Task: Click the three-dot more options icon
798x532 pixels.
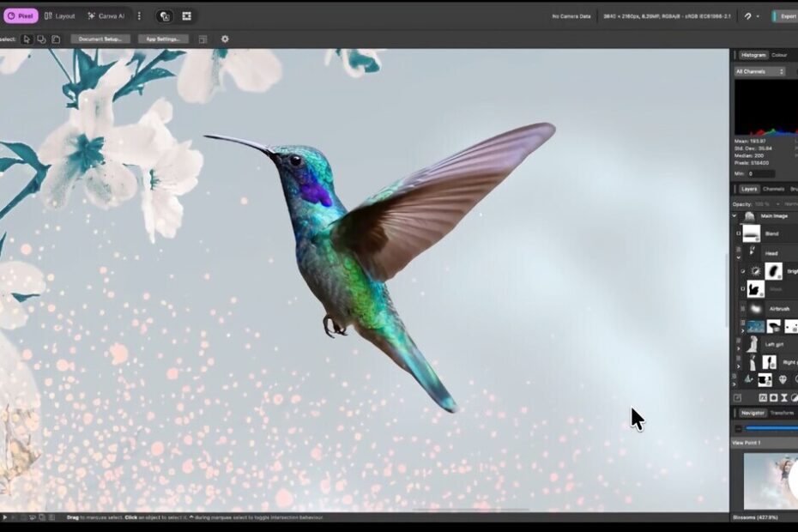Action: [140, 15]
